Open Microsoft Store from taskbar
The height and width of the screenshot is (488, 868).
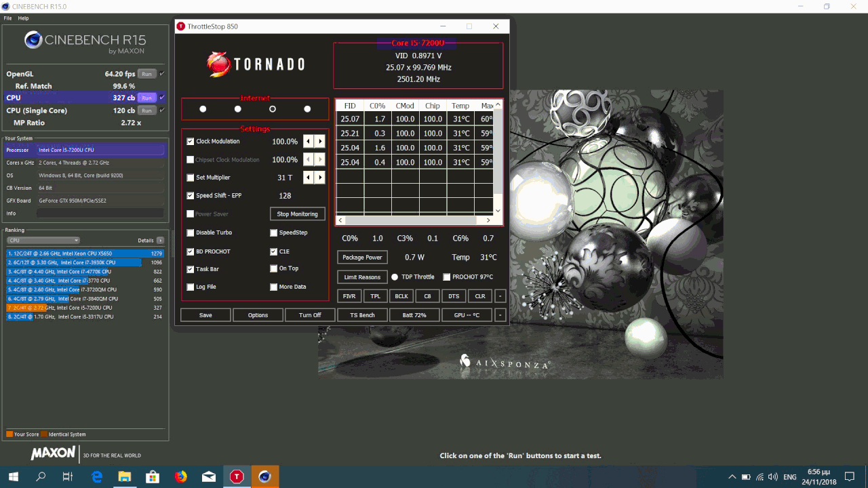tap(153, 476)
